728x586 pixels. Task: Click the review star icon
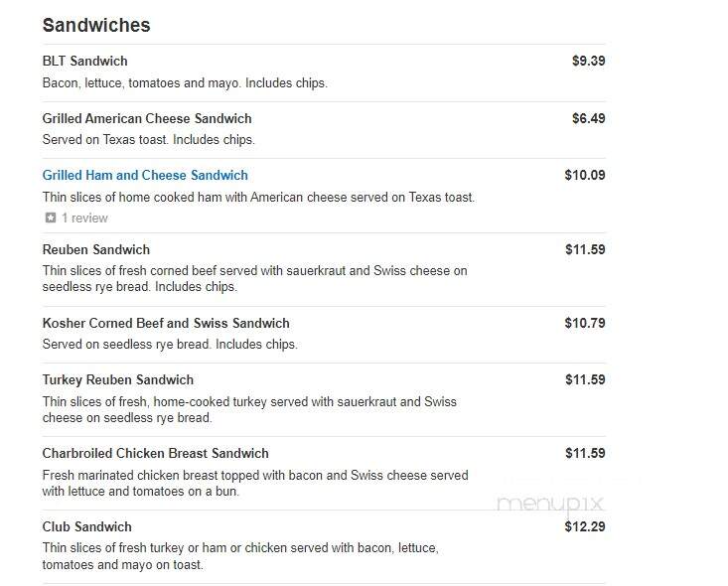[x=50, y=218]
